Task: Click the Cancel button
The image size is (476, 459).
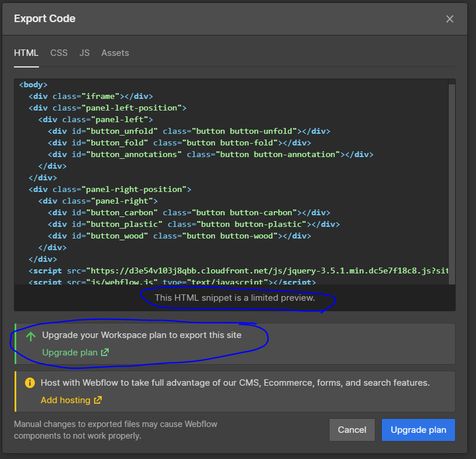Action: pos(352,430)
